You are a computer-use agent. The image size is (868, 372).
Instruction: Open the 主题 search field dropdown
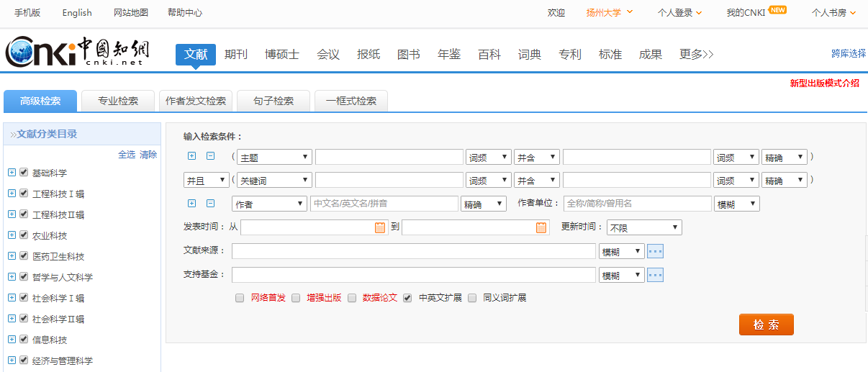(274, 158)
